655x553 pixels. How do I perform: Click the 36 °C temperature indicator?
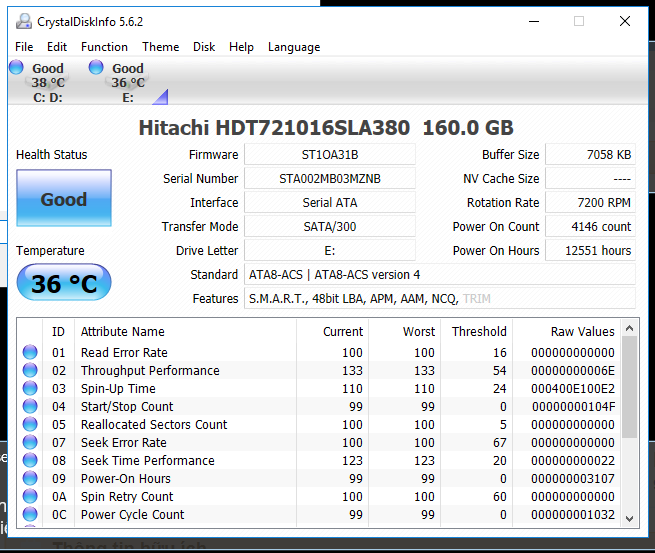(x=64, y=282)
